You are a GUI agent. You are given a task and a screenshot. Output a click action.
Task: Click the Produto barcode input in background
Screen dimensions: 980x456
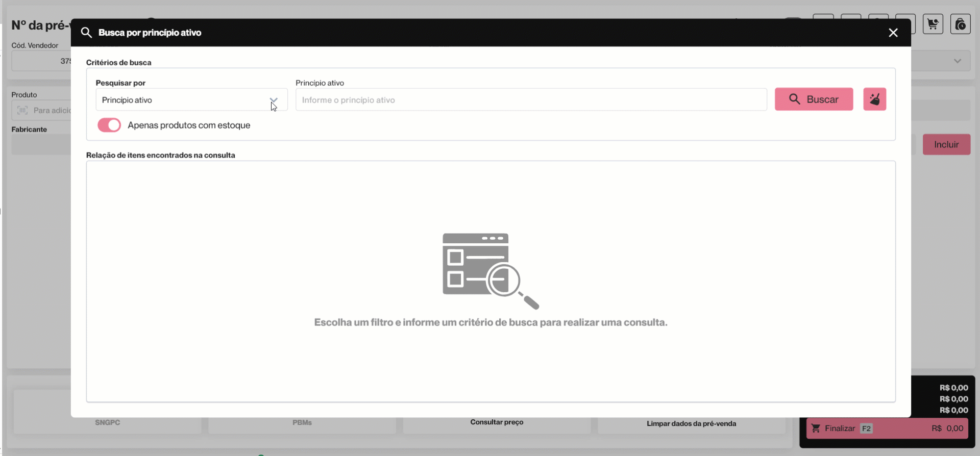click(x=41, y=110)
